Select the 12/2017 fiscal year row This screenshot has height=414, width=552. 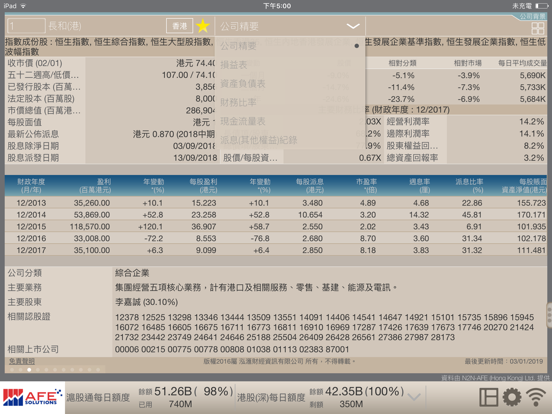click(276, 250)
